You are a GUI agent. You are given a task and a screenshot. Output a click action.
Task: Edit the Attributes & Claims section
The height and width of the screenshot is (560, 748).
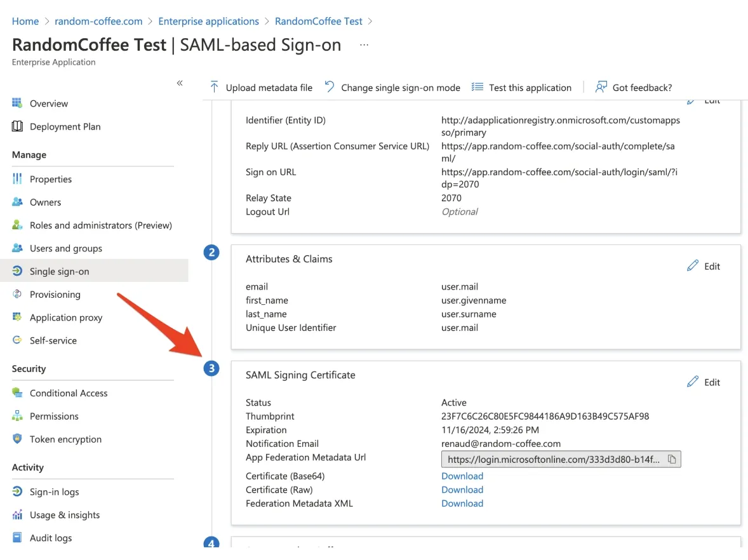[704, 266]
